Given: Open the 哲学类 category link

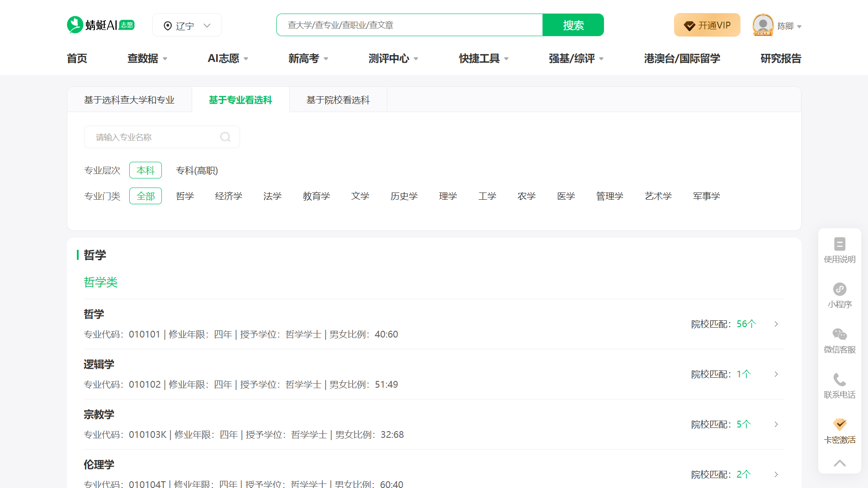Looking at the screenshot, I should click(x=100, y=282).
